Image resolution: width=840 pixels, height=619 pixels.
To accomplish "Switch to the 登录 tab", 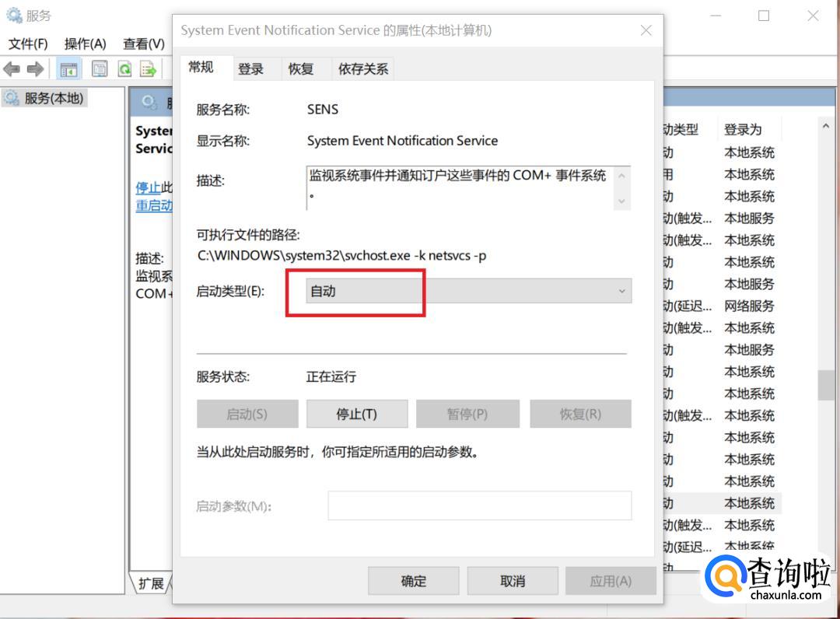I will pyautogui.click(x=250, y=68).
